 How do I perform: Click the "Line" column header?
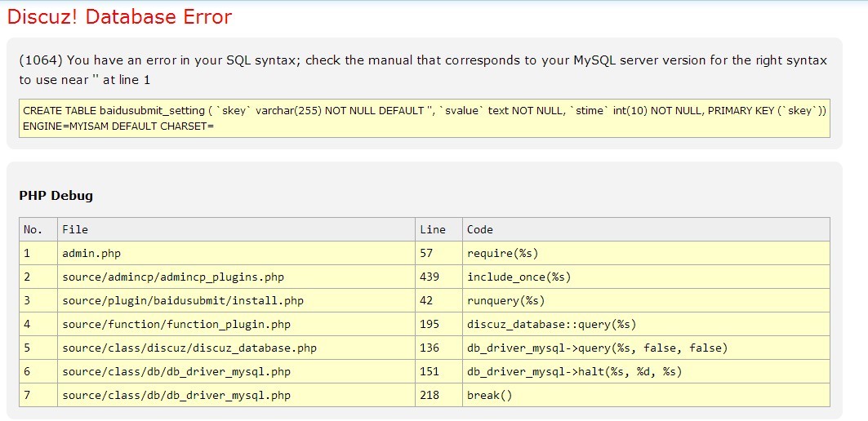tap(433, 229)
